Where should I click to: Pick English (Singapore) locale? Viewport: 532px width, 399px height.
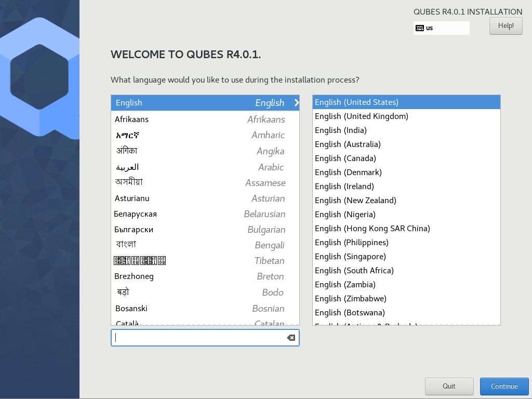pyautogui.click(x=406, y=257)
